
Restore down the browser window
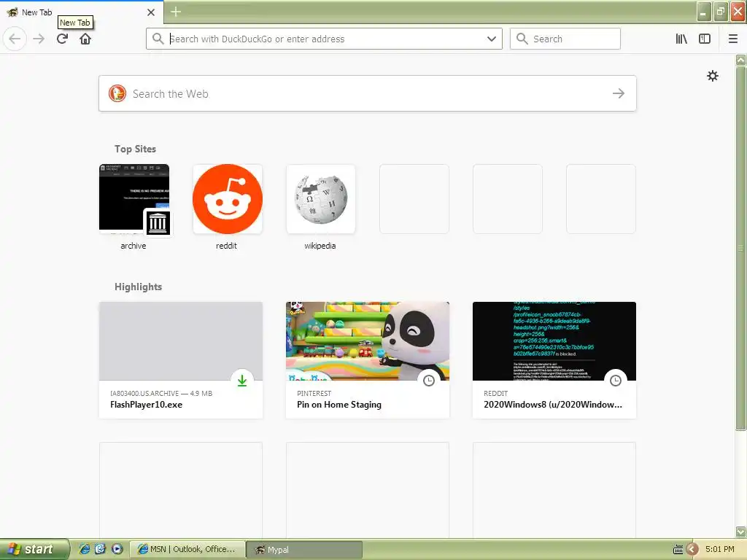pos(721,12)
